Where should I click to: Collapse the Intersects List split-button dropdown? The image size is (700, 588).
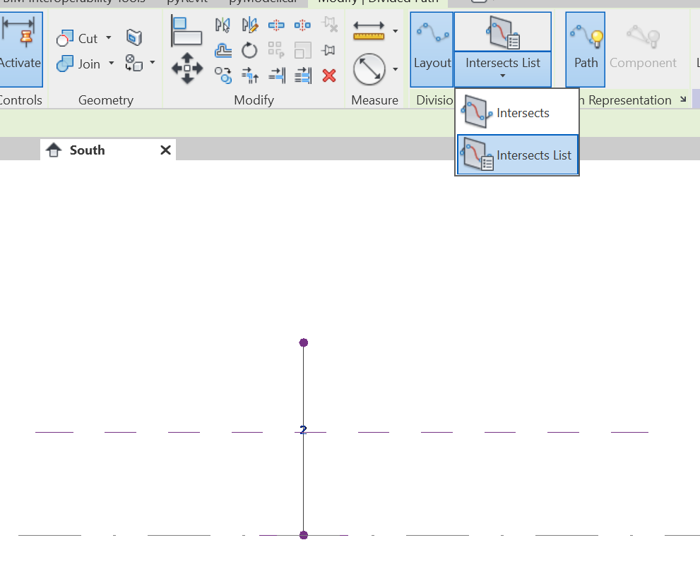[503, 69]
